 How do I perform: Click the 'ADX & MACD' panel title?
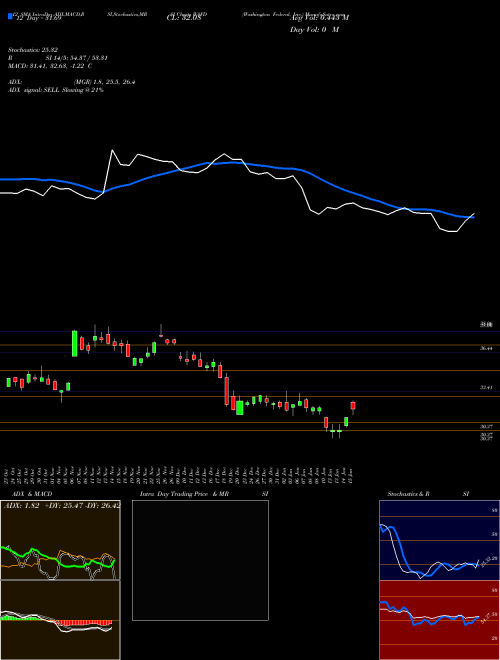32,494
